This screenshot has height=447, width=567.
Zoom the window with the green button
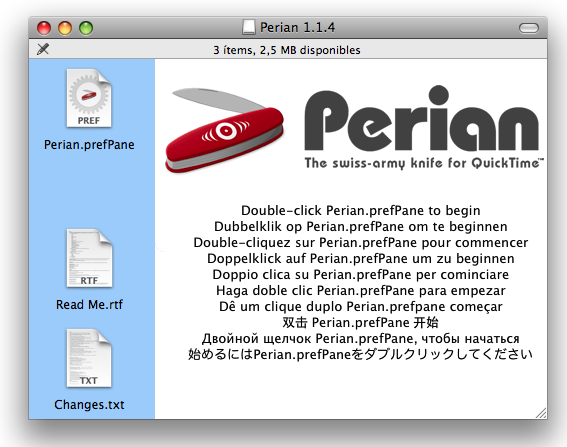pos(86,28)
